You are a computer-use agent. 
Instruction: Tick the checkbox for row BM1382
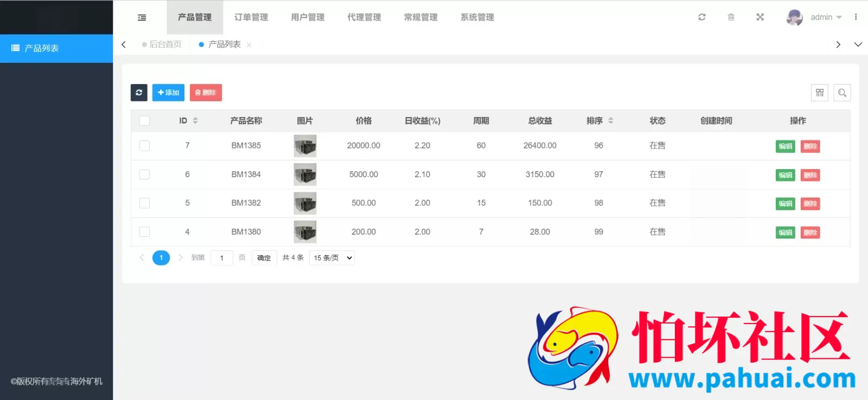(x=144, y=203)
